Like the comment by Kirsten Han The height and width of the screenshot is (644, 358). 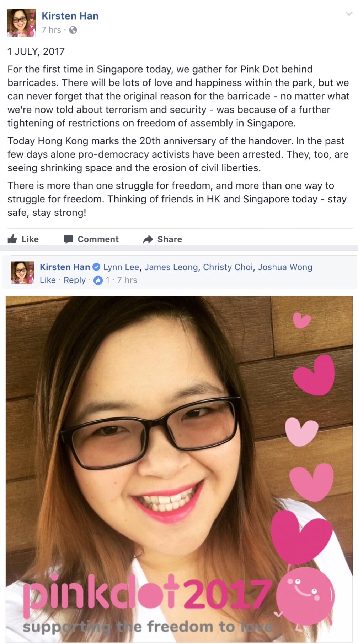(x=48, y=280)
